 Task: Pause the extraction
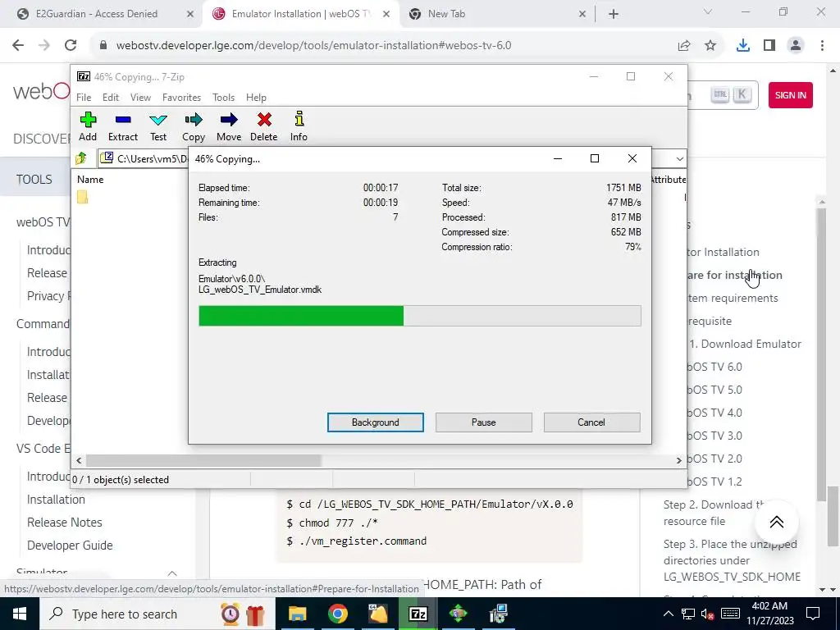pyautogui.click(x=484, y=422)
